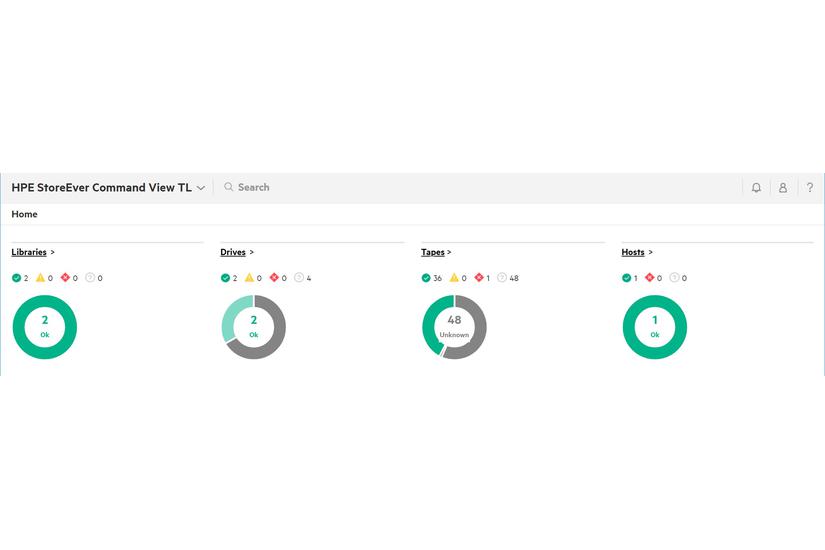The width and height of the screenshot is (825, 550).
Task: Click the Drives donut chart showing 2 Ok
Action: tap(254, 327)
